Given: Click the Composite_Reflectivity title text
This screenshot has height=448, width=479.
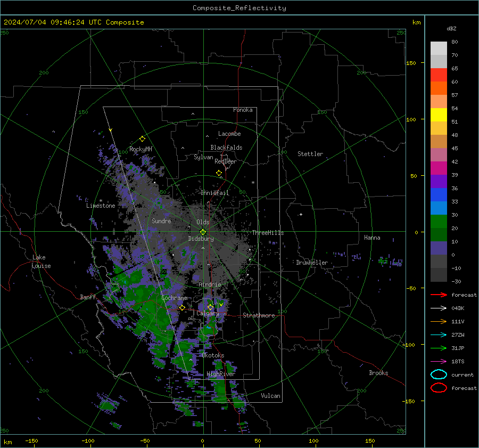Looking at the screenshot, I should (240, 8).
